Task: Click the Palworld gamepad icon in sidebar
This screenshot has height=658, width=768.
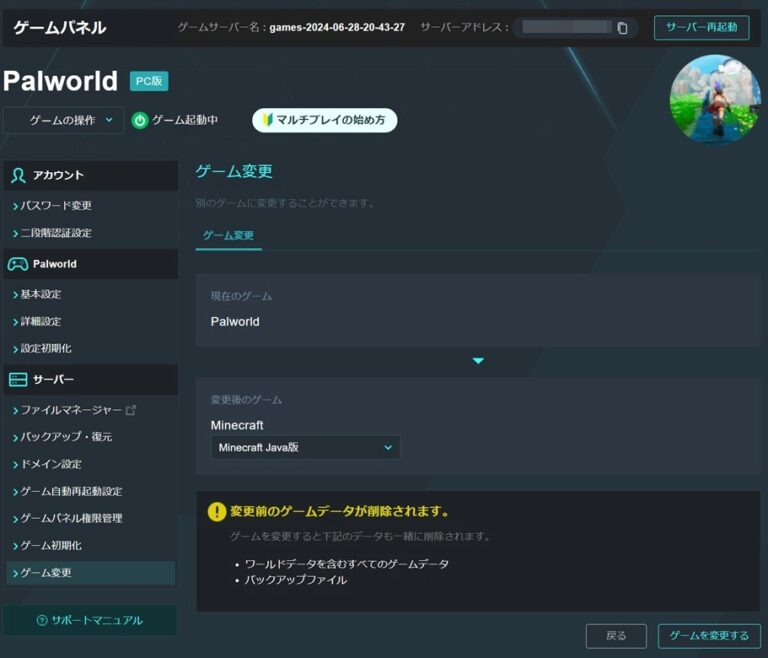Action: point(18,265)
